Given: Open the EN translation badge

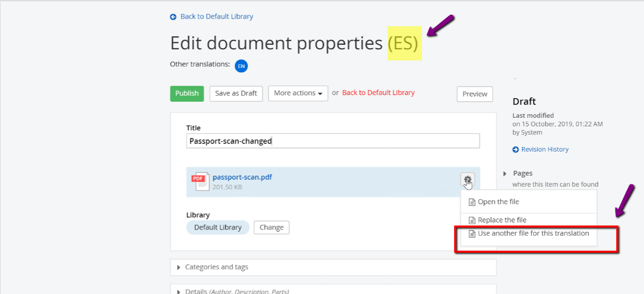Looking at the screenshot, I should click(242, 66).
